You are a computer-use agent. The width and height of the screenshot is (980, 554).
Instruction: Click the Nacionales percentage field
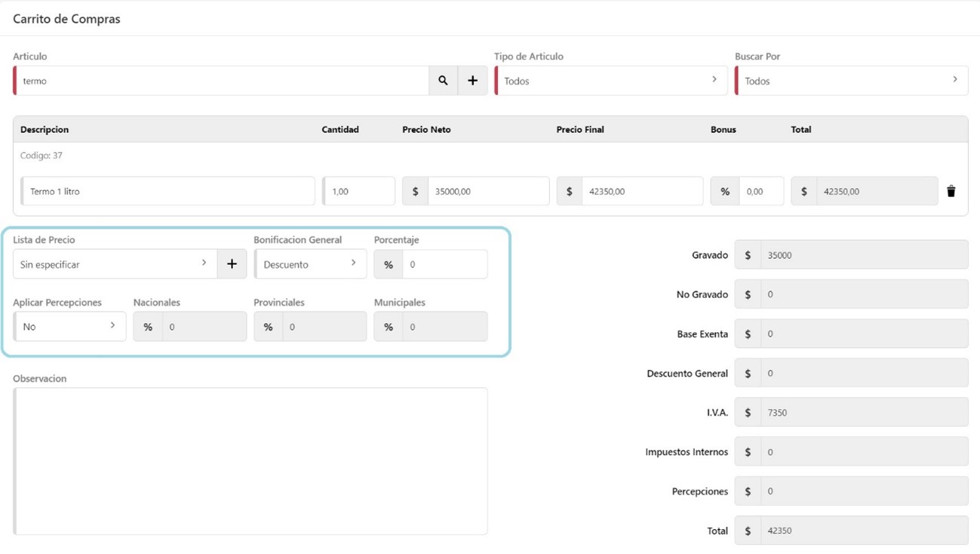coord(204,327)
